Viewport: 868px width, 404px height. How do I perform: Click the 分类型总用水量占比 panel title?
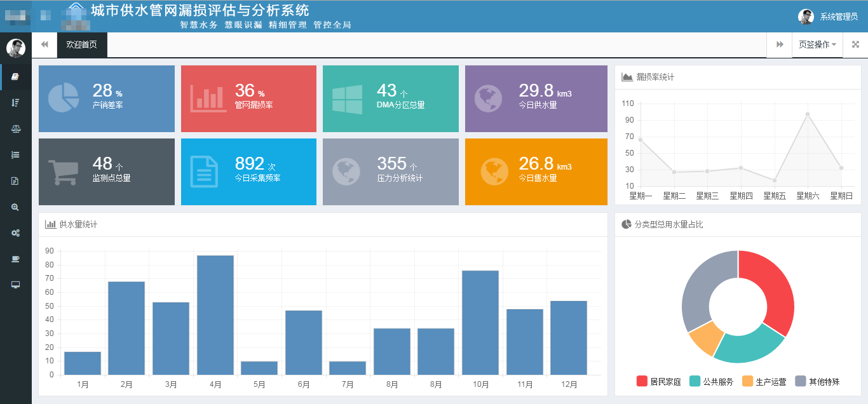[668, 224]
